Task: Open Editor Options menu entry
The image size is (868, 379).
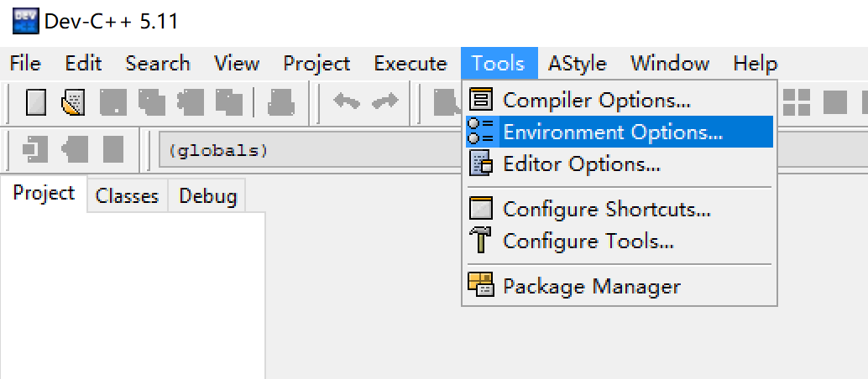Action: click(620, 164)
